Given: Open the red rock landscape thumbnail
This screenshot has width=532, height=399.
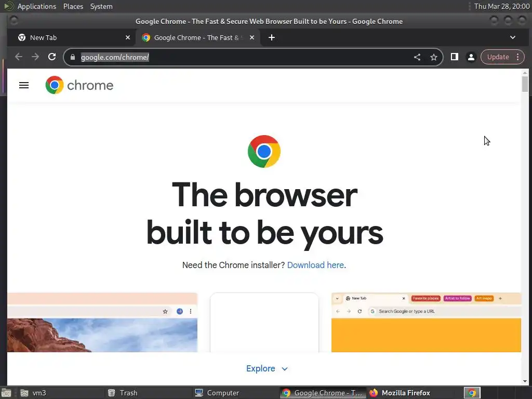Looking at the screenshot, I should click(102, 322).
